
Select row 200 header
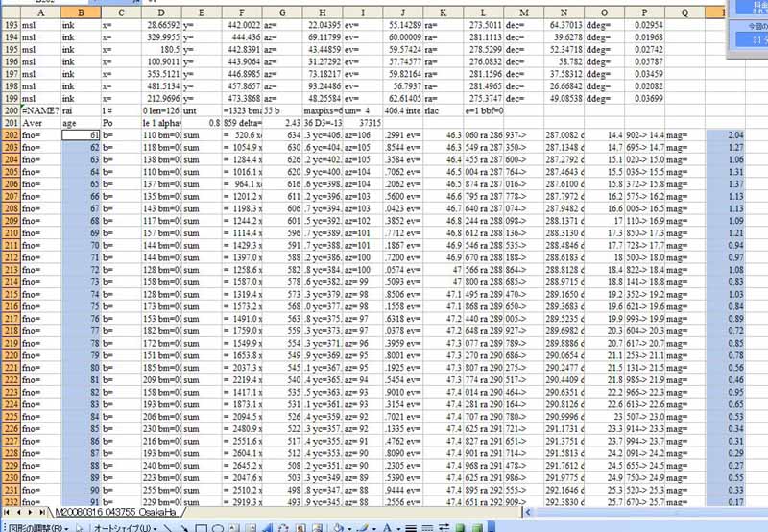11,110
